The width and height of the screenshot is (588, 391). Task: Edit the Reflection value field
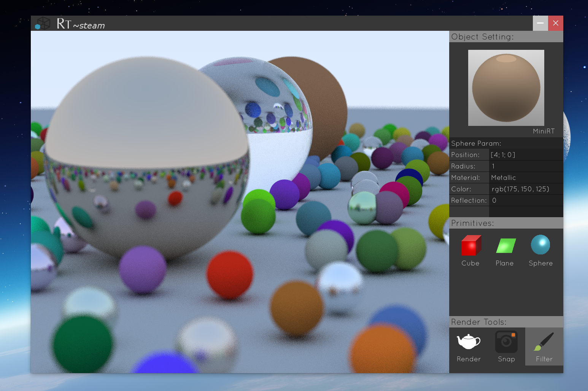pyautogui.click(x=526, y=200)
